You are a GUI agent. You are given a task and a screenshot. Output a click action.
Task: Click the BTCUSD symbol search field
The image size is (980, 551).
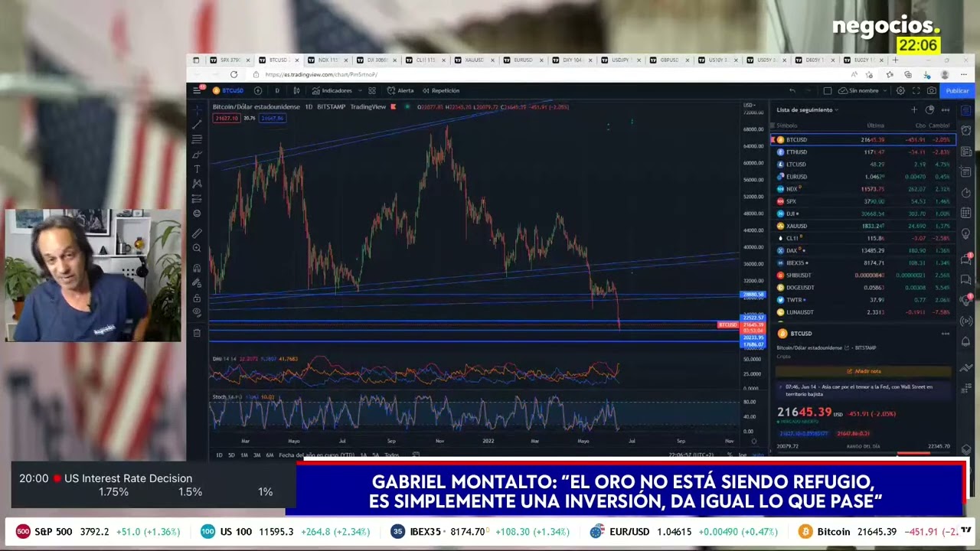click(229, 90)
